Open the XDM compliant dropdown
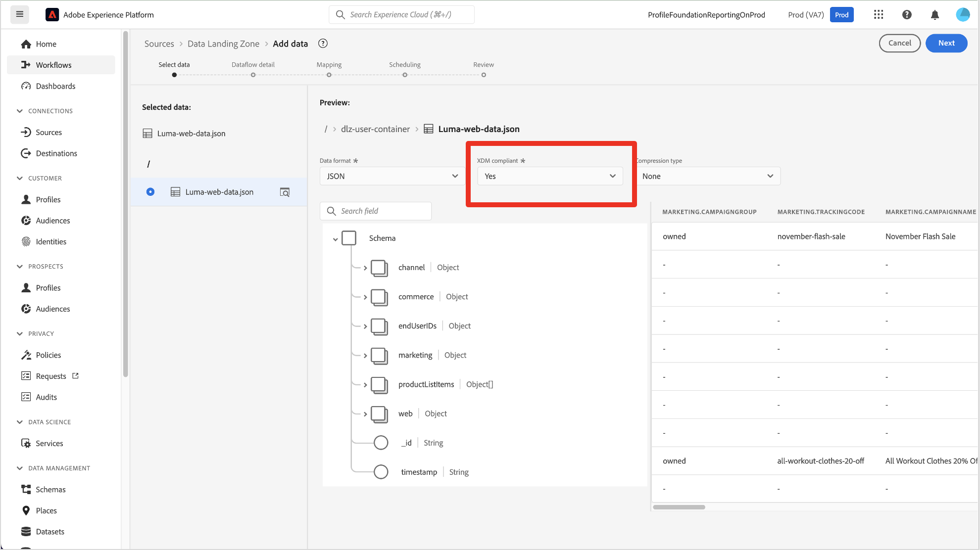This screenshot has width=980, height=550. [550, 176]
